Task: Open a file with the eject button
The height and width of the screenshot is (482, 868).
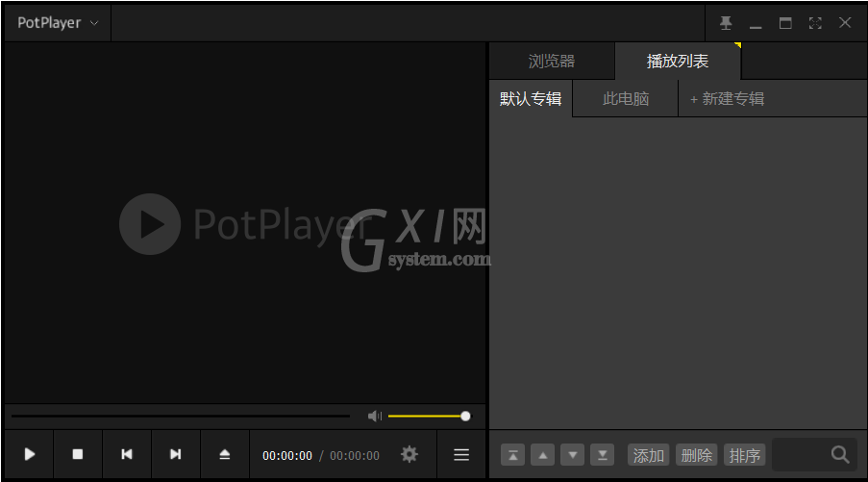Action: tap(225, 454)
